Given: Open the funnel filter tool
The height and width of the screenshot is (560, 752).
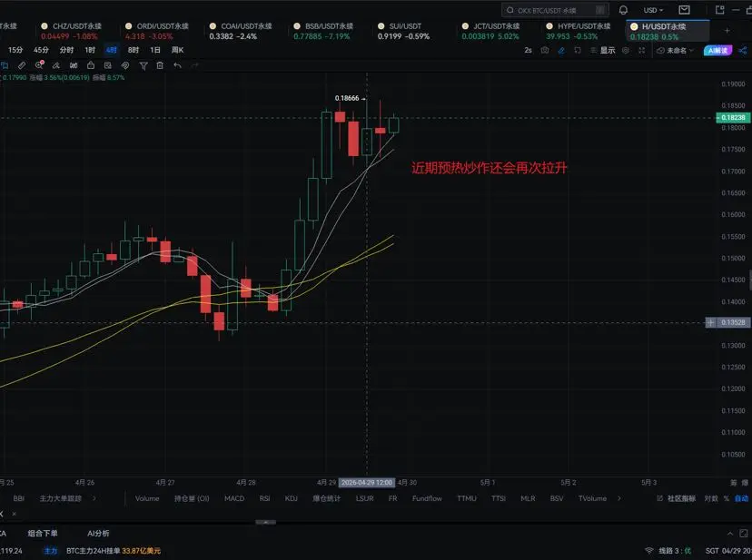Looking at the screenshot, I should [143, 65].
